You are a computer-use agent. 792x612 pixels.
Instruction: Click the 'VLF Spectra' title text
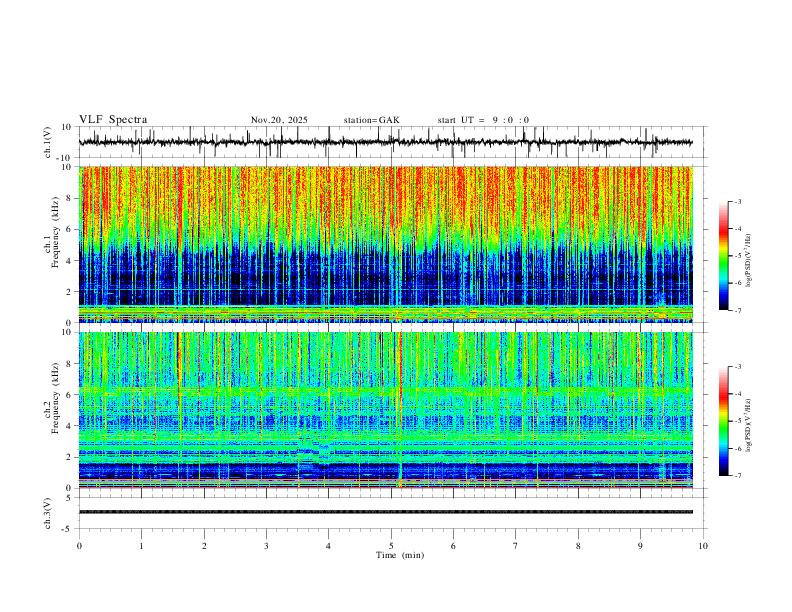(113, 120)
